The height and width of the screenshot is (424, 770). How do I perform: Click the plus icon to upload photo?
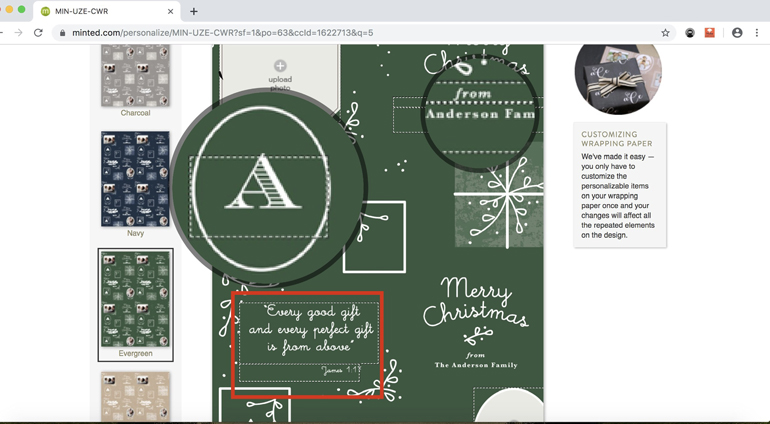click(280, 66)
